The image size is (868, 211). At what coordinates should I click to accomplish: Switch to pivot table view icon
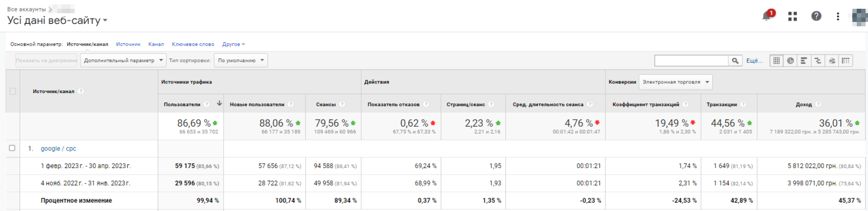(846, 60)
